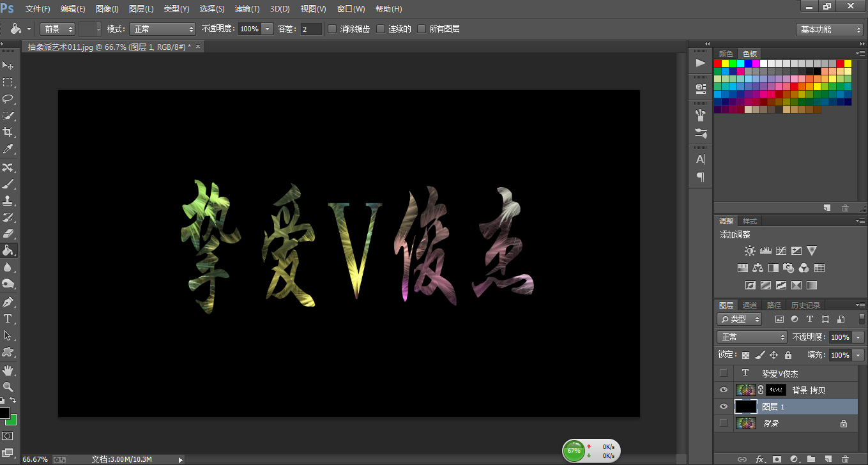Switch to the 通道 channels tab
Screen dimensions: 868x465
click(750, 305)
